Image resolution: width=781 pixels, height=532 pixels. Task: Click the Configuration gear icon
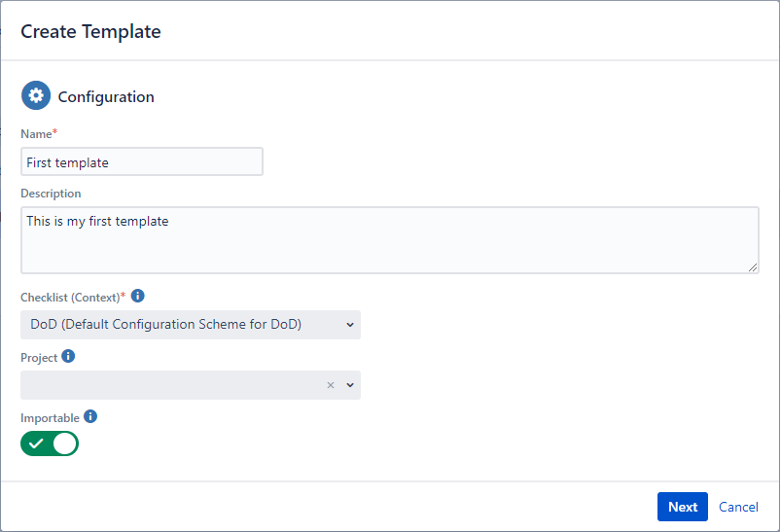(36, 96)
